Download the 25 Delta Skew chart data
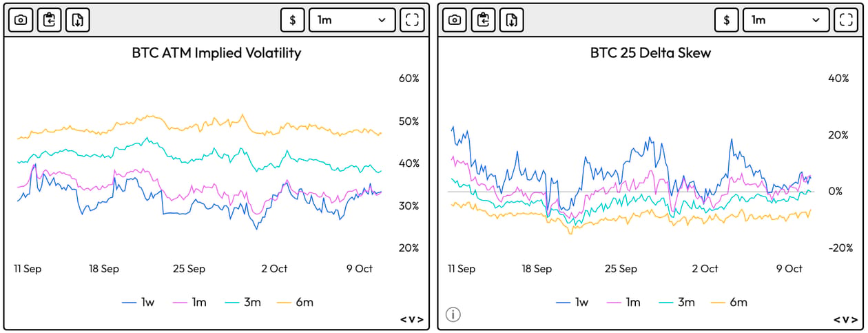 point(512,20)
